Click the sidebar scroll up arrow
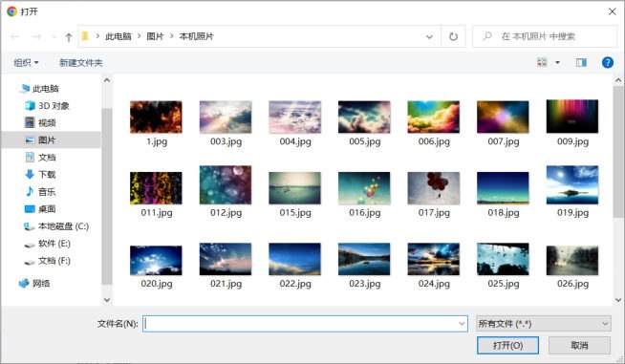The image size is (625, 364). pos(107,80)
